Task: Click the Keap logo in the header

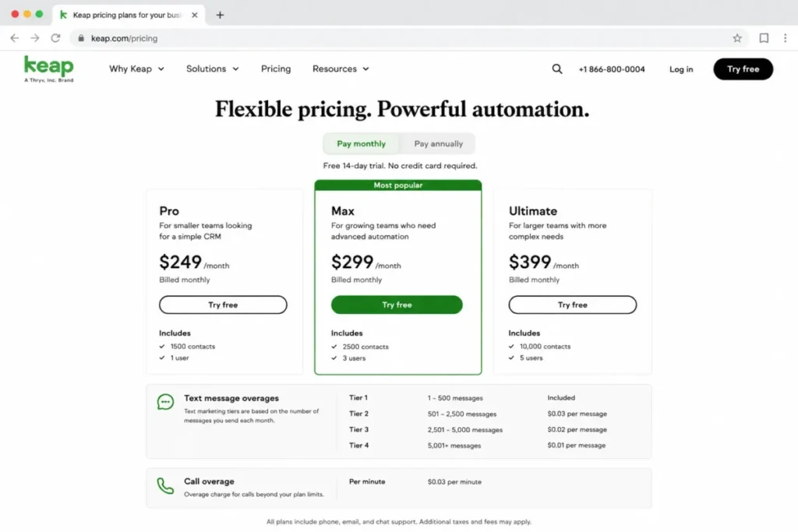Action: click(49, 69)
